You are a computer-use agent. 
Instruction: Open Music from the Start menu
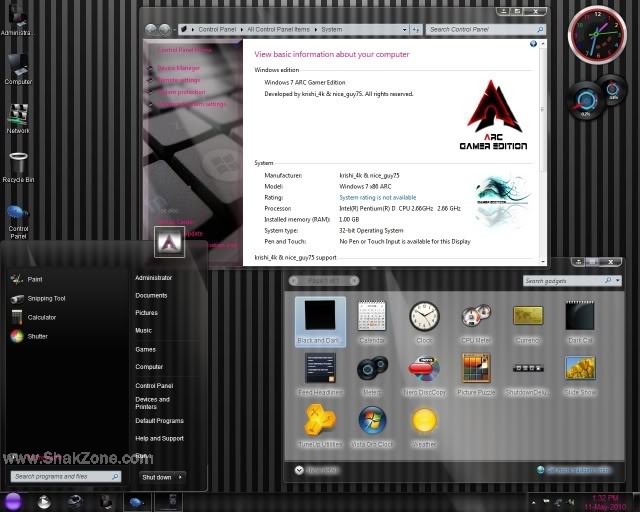coord(143,330)
